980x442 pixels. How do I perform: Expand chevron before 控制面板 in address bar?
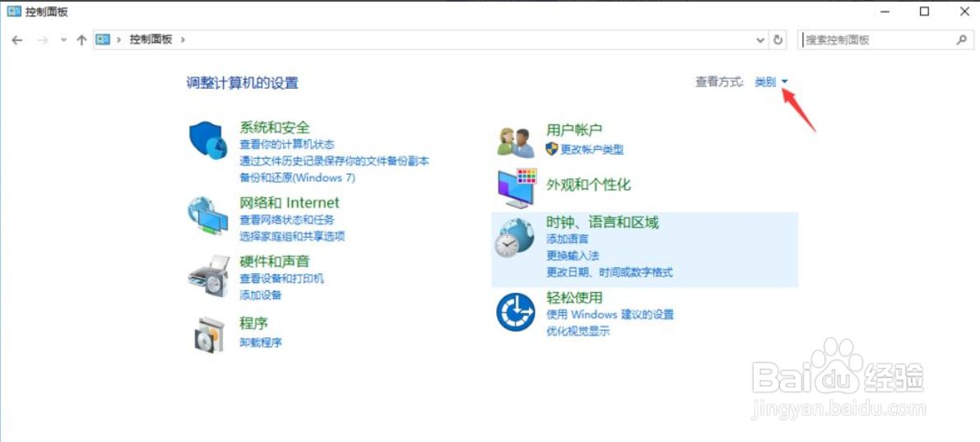(118, 39)
